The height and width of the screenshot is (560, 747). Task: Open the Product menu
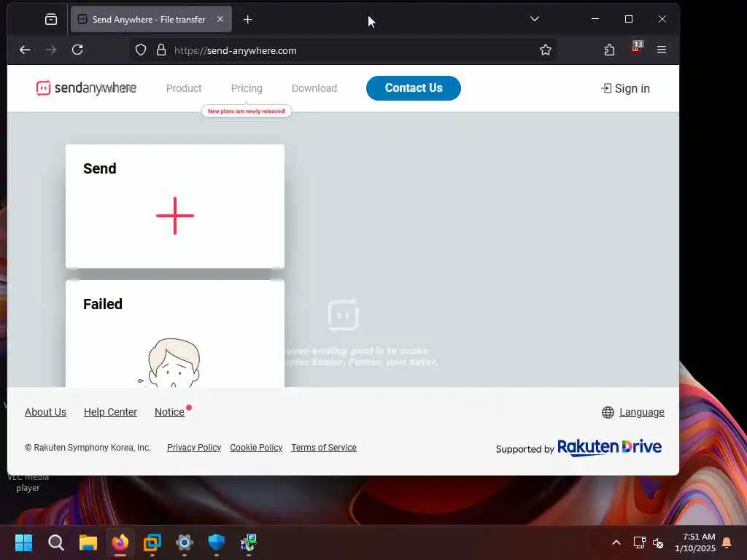184,88
